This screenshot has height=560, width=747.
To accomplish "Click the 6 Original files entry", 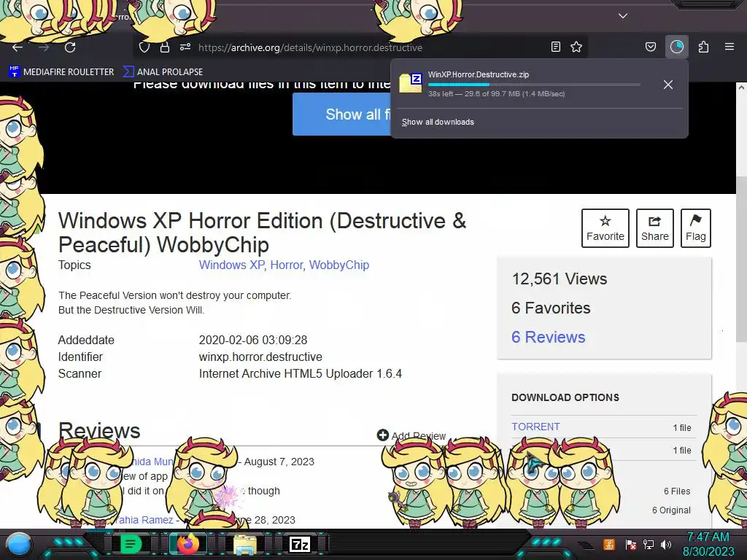I will coord(671,510).
